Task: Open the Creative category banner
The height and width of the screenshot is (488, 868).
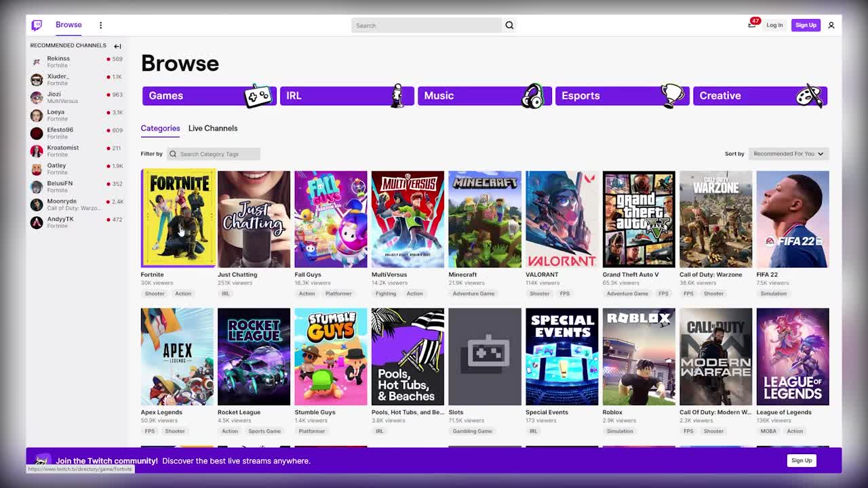Action: tap(759, 96)
